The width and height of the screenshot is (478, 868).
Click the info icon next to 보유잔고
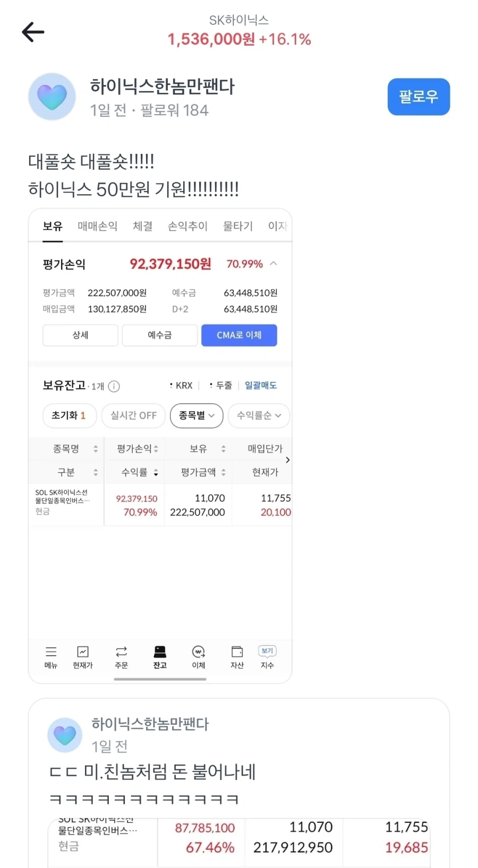pyautogui.click(x=114, y=386)
